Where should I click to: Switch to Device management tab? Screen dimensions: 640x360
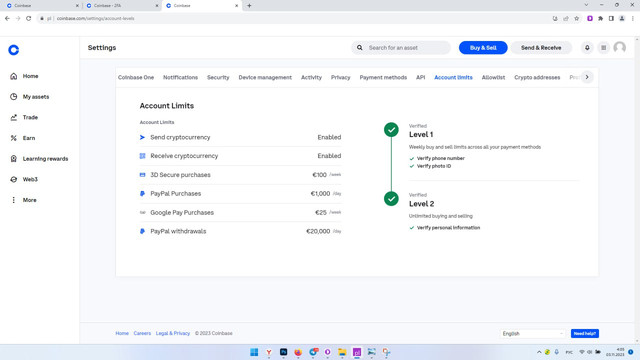265,78
